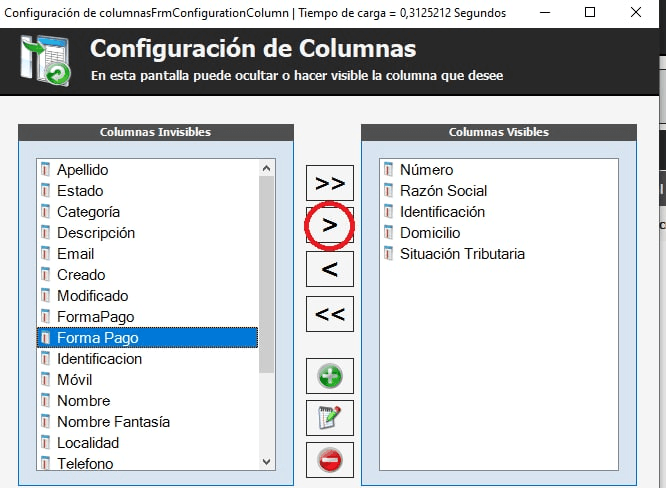Move all columns to invisible with <<
666x488 pixels.
tap(330, 314)
